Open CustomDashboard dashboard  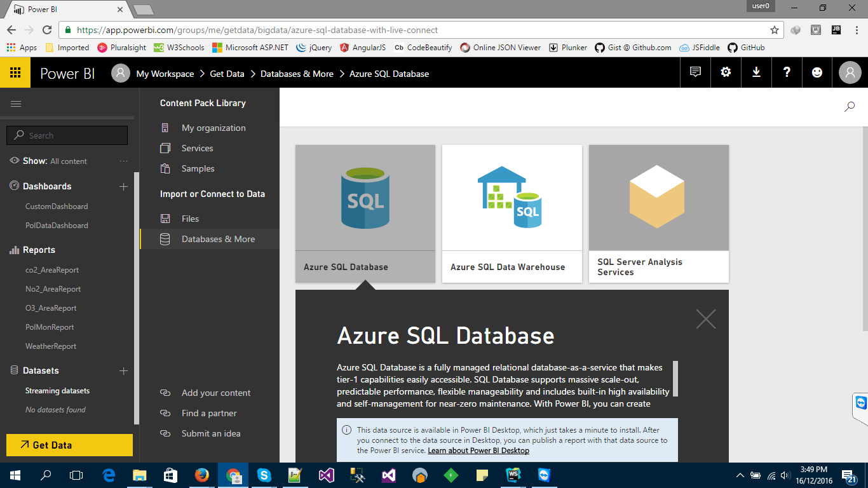57,207
